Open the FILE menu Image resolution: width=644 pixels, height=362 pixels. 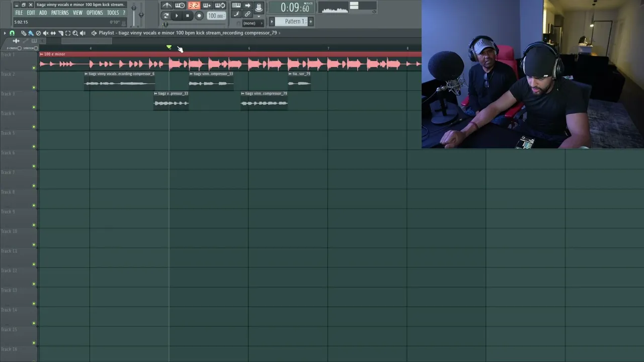(19, 13)
